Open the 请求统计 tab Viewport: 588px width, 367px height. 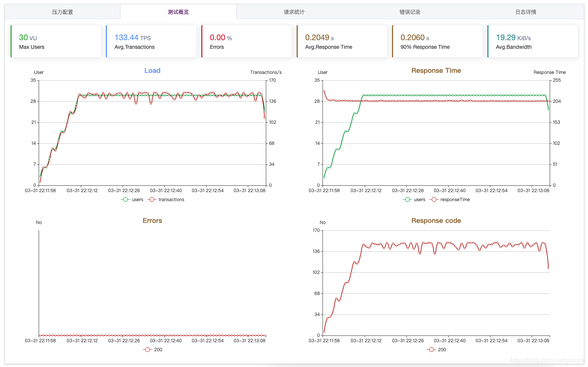coord(294,12)
